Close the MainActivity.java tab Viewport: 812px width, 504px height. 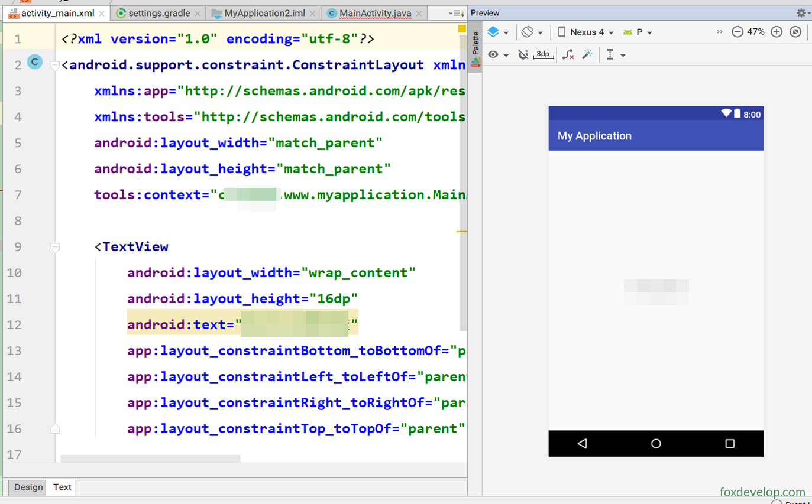(x=419, y=13)
